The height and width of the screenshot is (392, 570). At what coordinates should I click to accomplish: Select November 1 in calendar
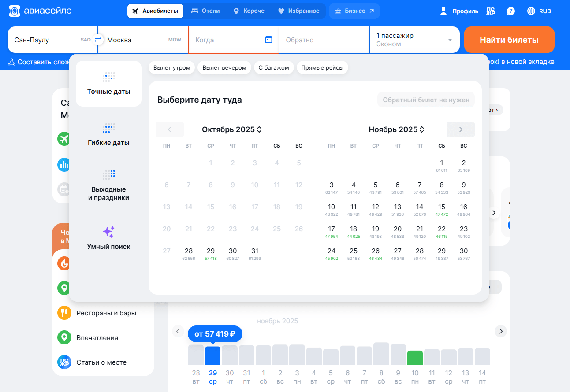442,166
